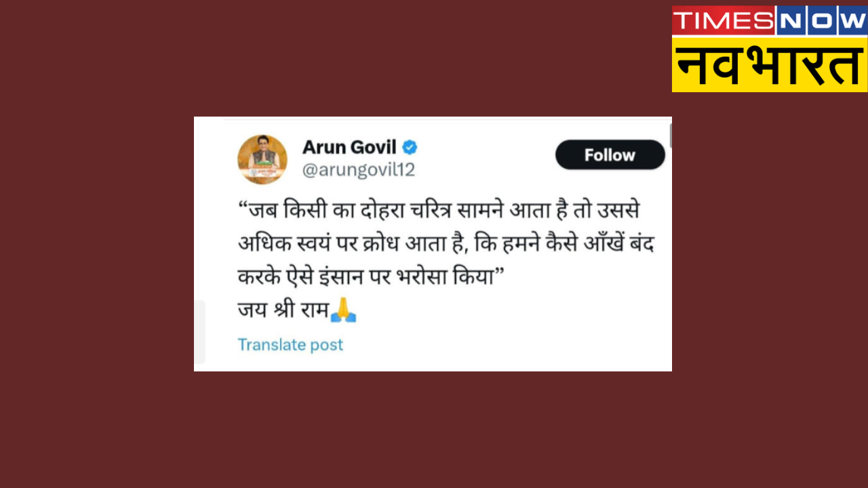Click the tweet line beginning अधिक स्वयं पर

click(x=446, y=244)
